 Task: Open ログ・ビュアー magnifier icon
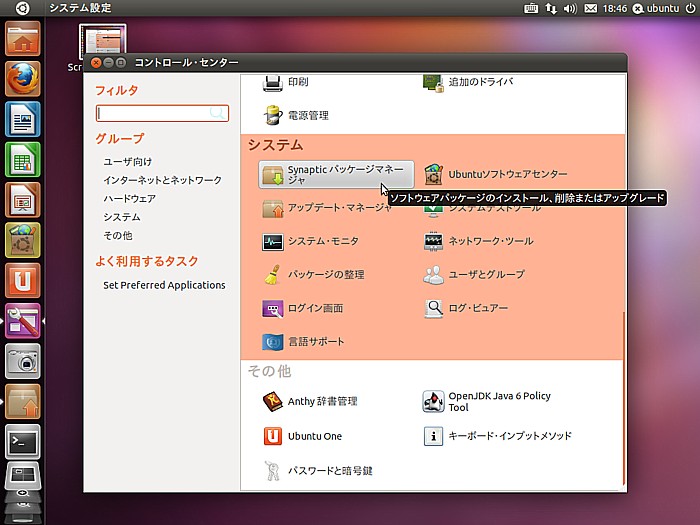click(x=433, y=308)
